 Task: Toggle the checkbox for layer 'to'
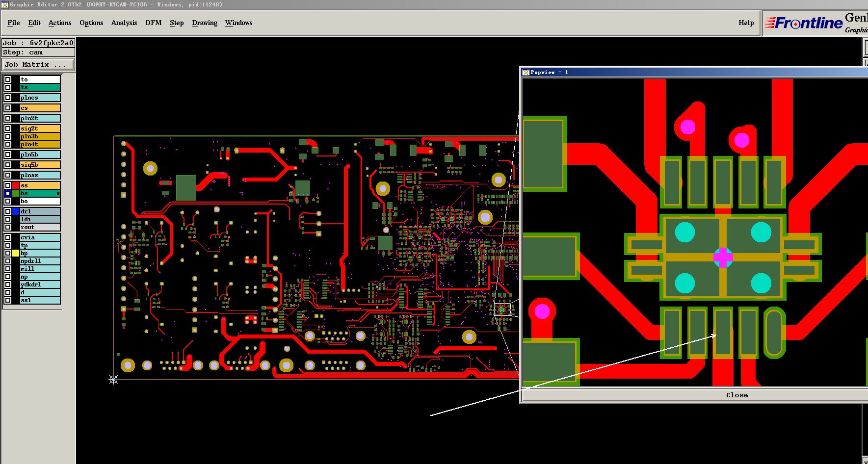pos(8,79)
